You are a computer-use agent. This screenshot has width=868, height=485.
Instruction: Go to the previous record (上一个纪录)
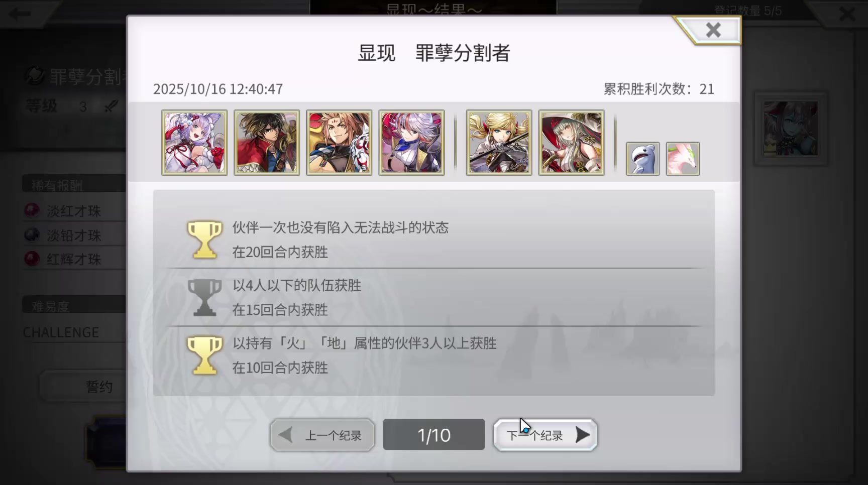pyautogui.click(x=322, y=435)
